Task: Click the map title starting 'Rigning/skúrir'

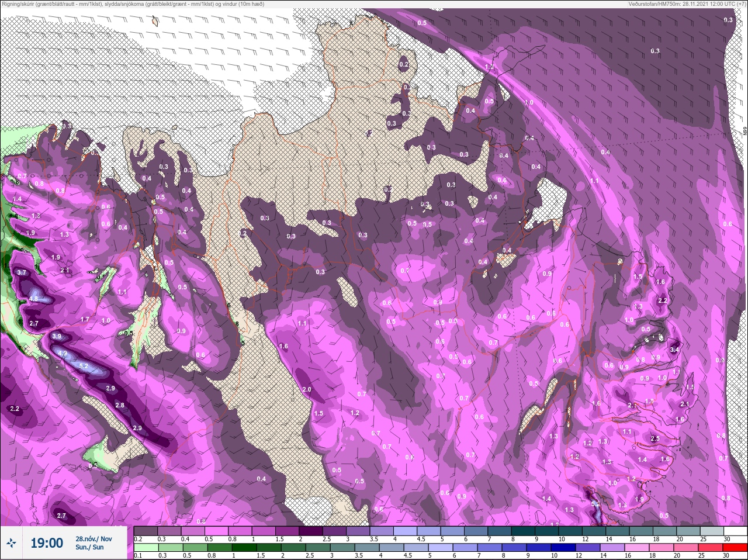Action: click(133, 4)
